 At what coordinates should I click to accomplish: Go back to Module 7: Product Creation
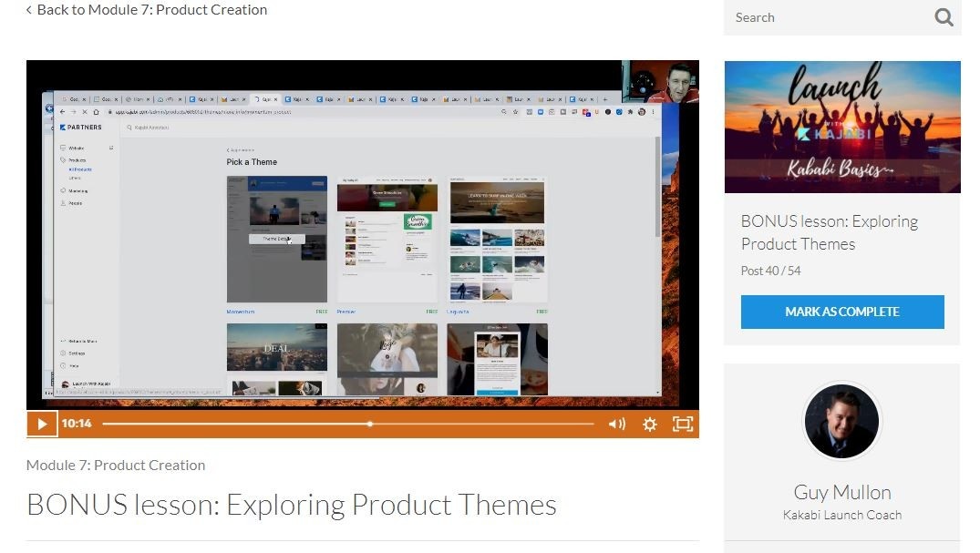[x=146, y=10]
